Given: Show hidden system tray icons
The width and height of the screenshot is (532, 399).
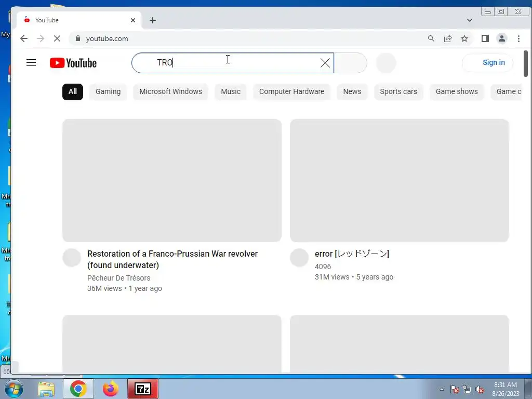Looking at the screenshot, I should pyautogui.click(x=442, y=389).
